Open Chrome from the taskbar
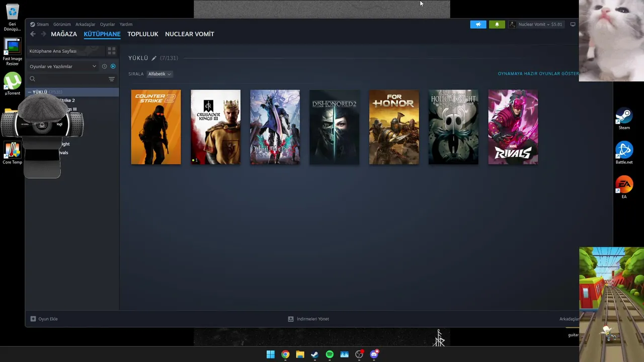644x362 pixels. coord(285,354)
